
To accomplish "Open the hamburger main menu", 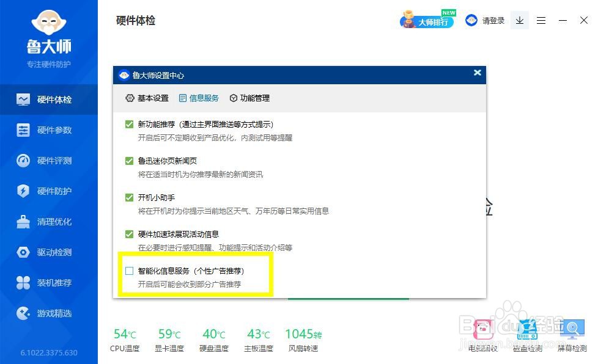I will [x=541, y=21].
